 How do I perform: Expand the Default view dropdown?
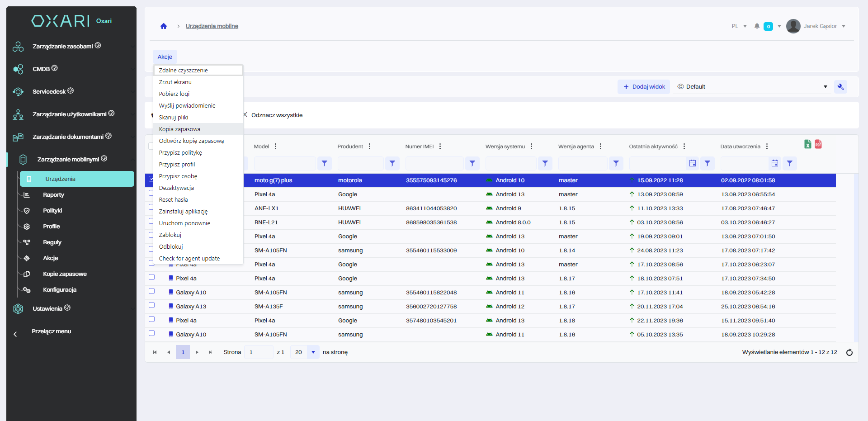(x=825, y=87)
